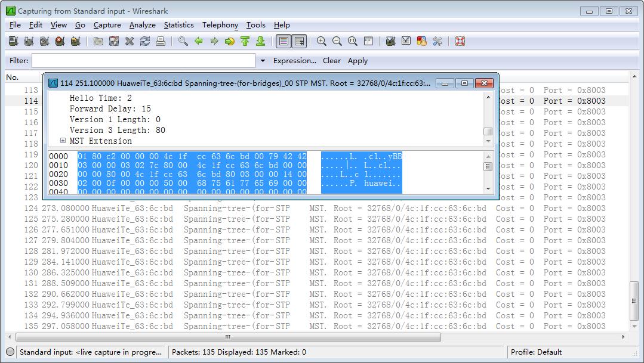Click the Zoom In toolbar icon
The height and width of the screenshot is (363, 644).
coord(322,41)
